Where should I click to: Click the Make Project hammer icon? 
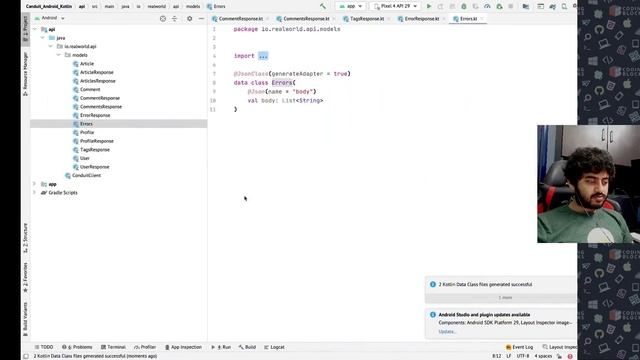[323, 6]
